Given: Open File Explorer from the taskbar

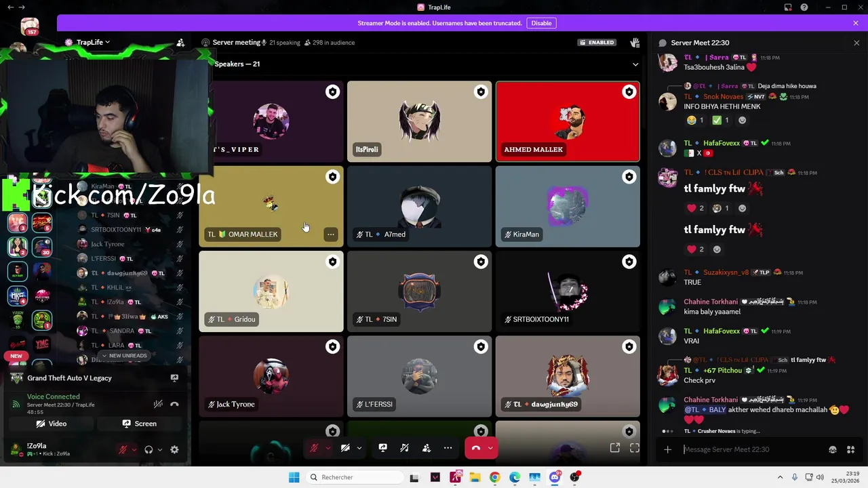Looking at the screenshot, I should pyautogui.click(x=475, y=477).
